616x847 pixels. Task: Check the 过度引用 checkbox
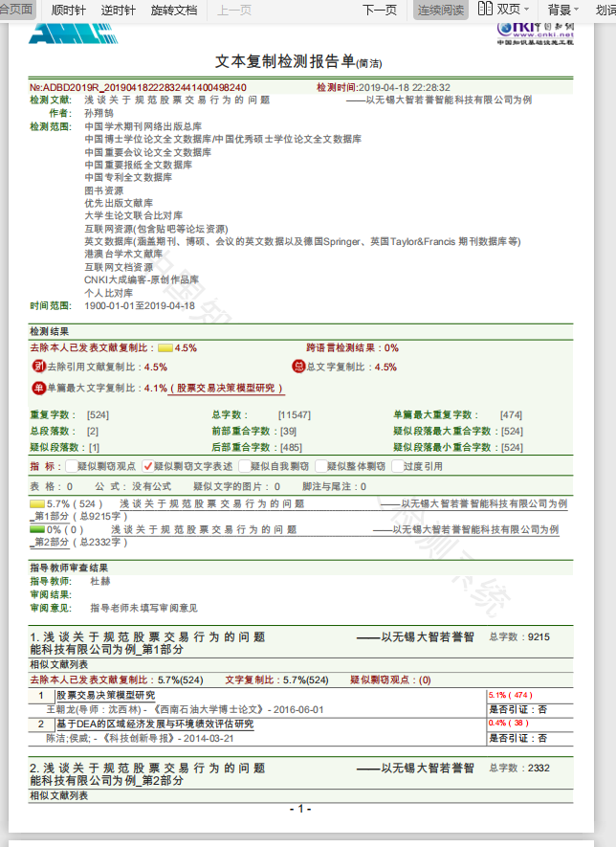click(x=397, y=466)
